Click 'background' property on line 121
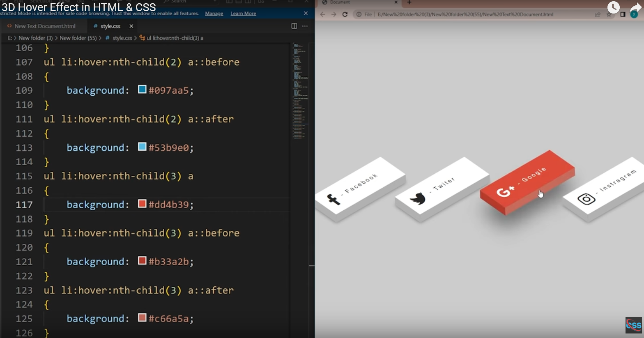This screenshot has height=338, width=644. pyautogui.click(x=95, y=262)
